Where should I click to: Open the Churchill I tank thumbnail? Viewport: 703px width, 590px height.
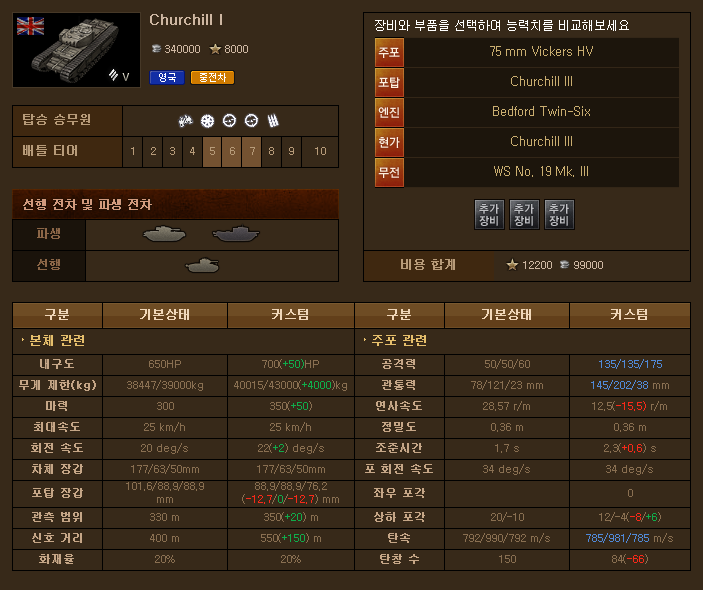click(x=76, y=50)
